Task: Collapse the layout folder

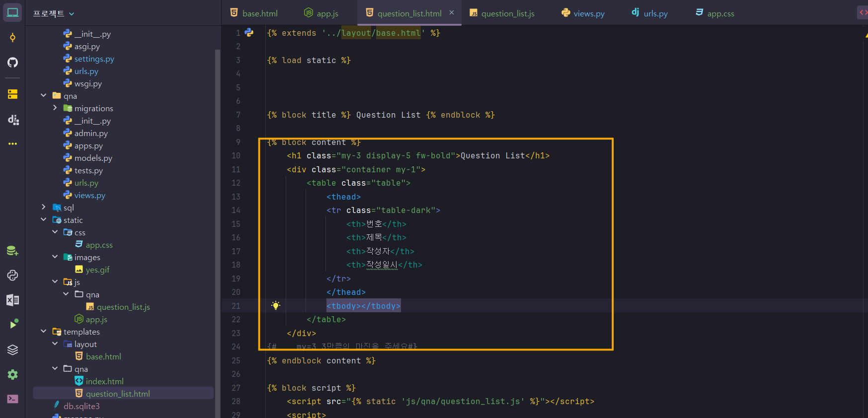Action: point(55,344)
